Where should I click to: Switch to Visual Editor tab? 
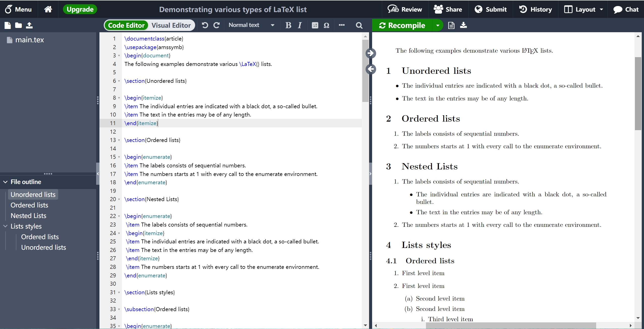click(x=171, y=25)
